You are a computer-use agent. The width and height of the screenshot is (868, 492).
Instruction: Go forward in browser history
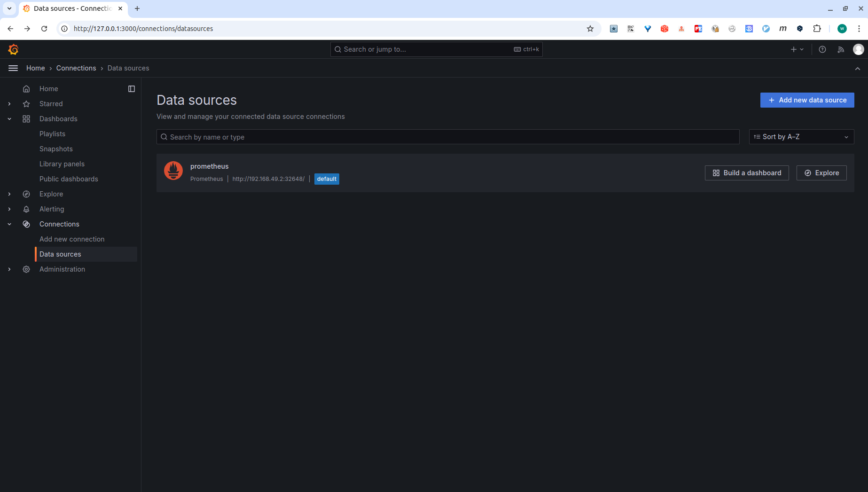pyautogui.click(x=27, y=29)
